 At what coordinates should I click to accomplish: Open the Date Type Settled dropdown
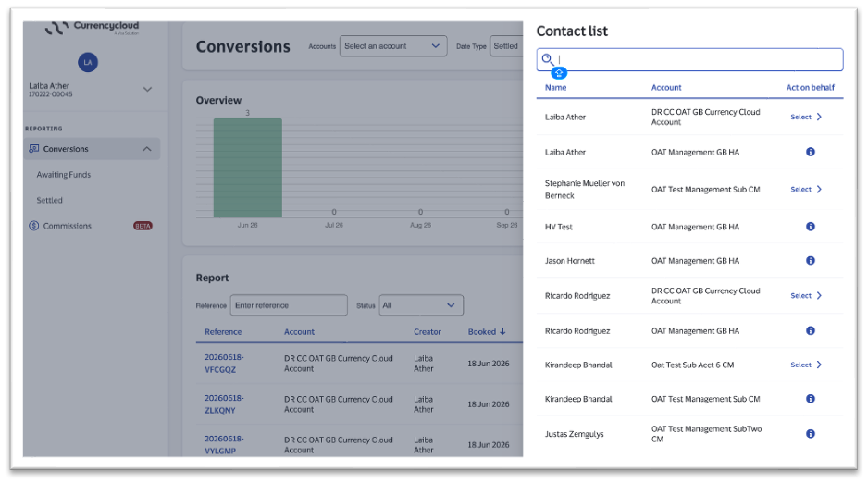(x=506, y=46)
